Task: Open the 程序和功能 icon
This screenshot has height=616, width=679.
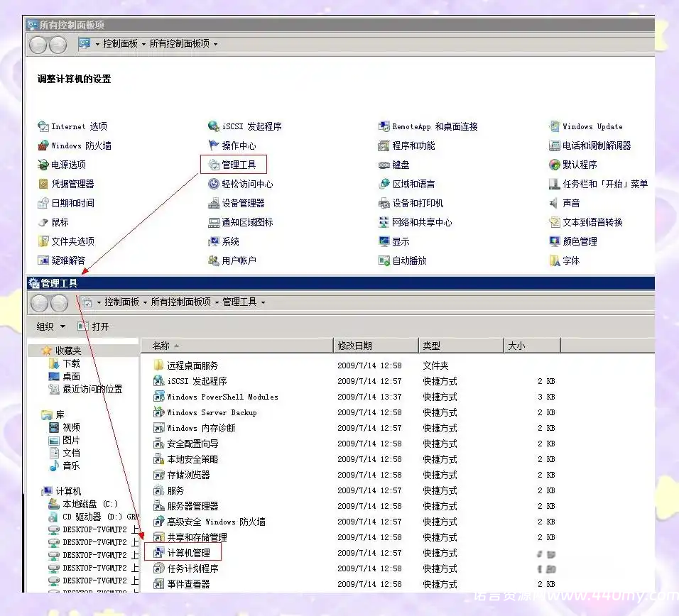Action: (x=384, y=145)
